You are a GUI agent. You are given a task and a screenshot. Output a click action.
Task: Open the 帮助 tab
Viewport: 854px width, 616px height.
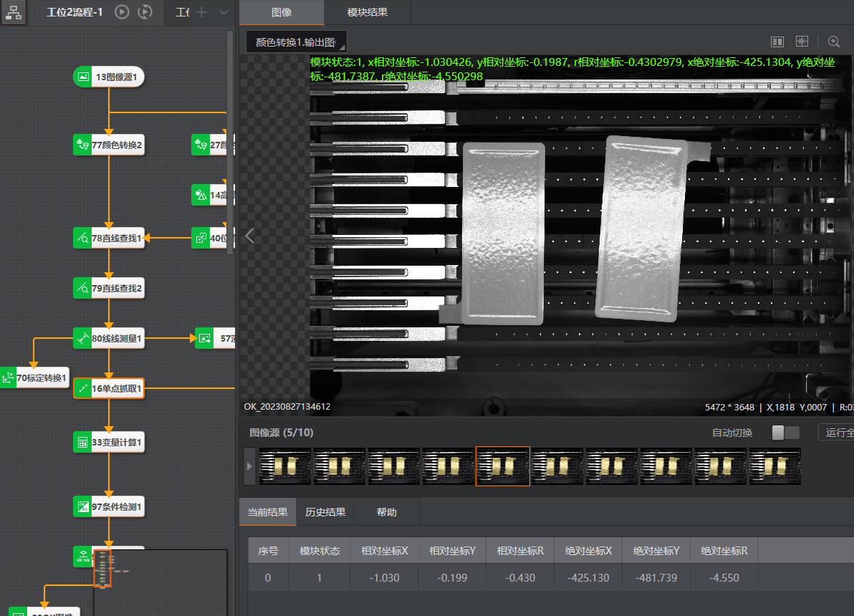(x=386, y=512)
